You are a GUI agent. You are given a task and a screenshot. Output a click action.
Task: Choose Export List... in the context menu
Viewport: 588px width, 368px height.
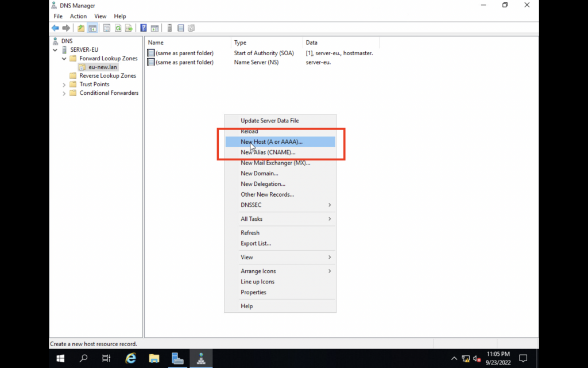280,243
